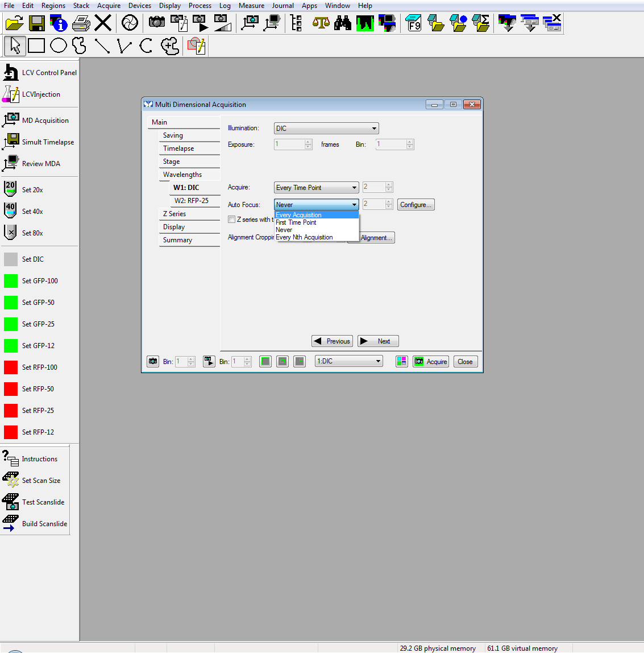Open the Illumination DIC dropdown

pyautogui.click(x=326, y=129)
